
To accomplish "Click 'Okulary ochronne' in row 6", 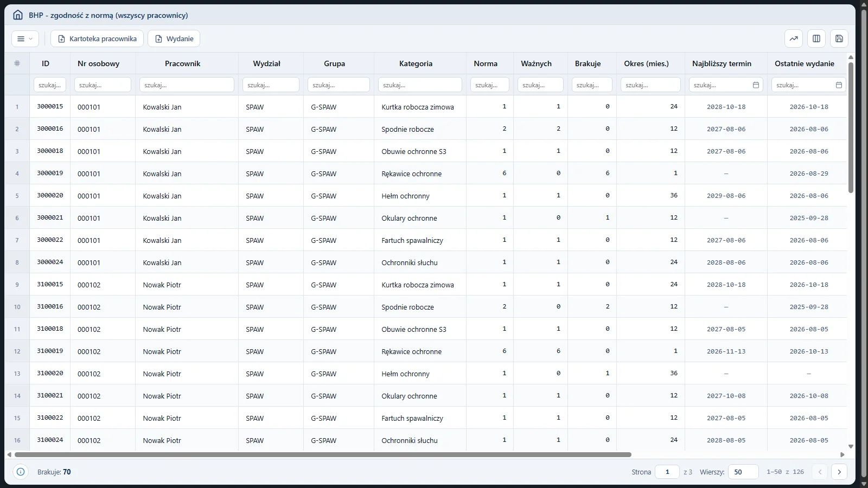I will coord(409,218).
